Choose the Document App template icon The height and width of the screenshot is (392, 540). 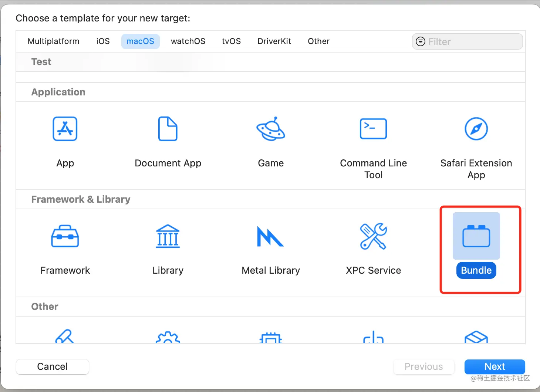(x=168, y=129)
